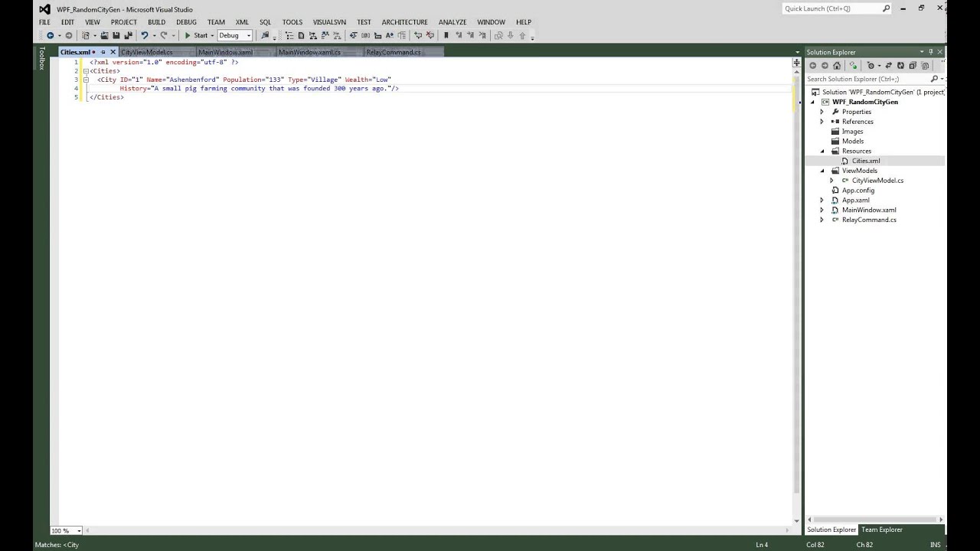Expand the References tree node
This screenshot has height=551, width=980.
pos(822,122)
